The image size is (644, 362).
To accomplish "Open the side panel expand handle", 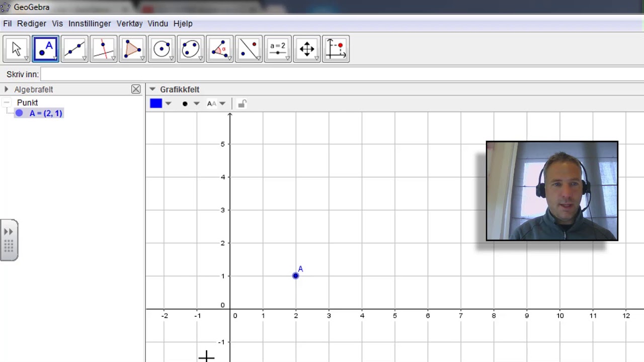I will (x=9, y=240).
